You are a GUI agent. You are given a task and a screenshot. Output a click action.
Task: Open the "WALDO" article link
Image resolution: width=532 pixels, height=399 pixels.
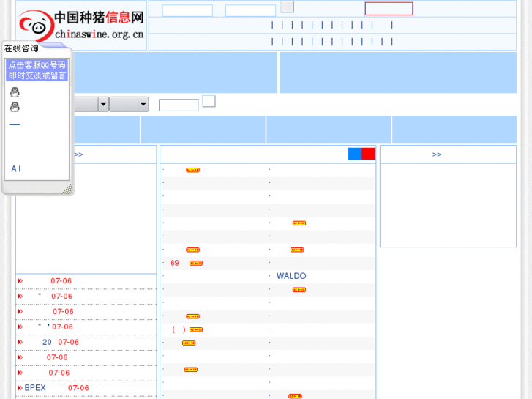pyautogui.click(x=291, y=276)
